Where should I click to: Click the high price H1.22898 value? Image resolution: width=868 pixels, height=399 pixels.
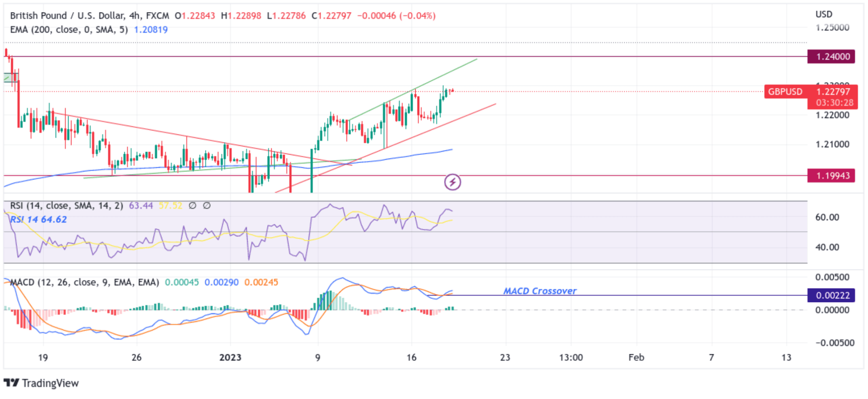[241, 16]
